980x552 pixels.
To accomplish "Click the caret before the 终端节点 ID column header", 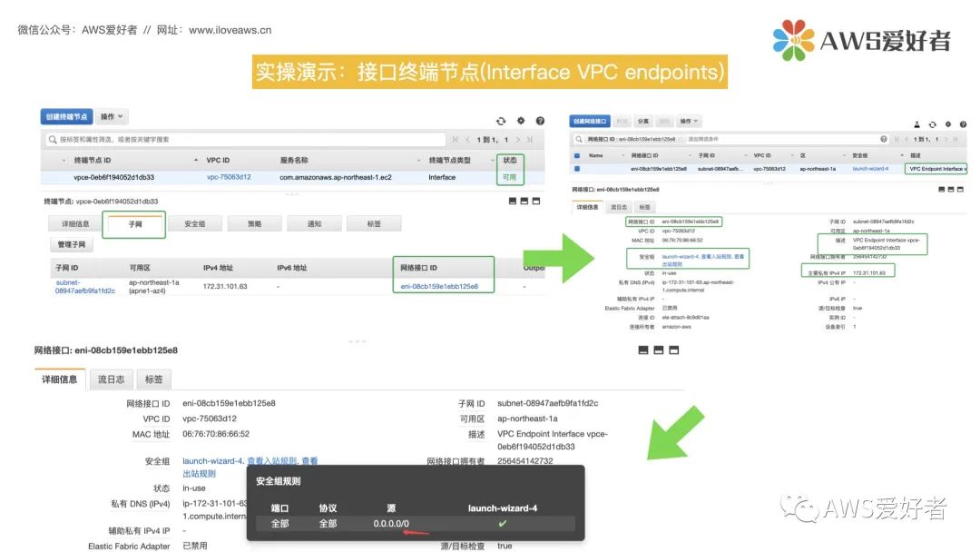I will click(x=64, y=161).
